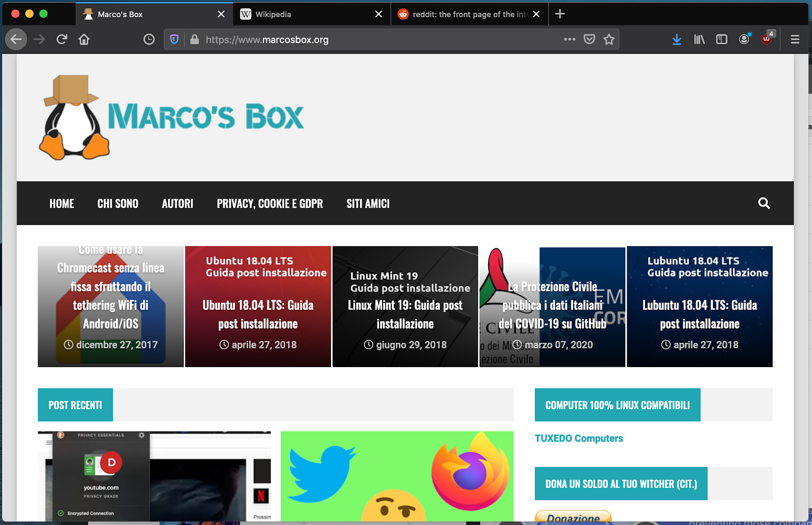
Task: Click the forward navigation arrow
Action: tap(40, 40)
